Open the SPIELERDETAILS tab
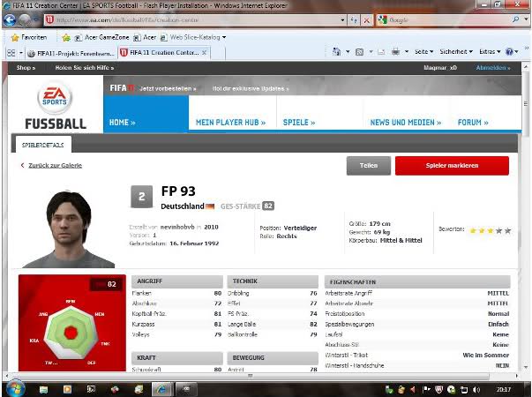Screen dimensions: 532x397 (x=42, y=145)
